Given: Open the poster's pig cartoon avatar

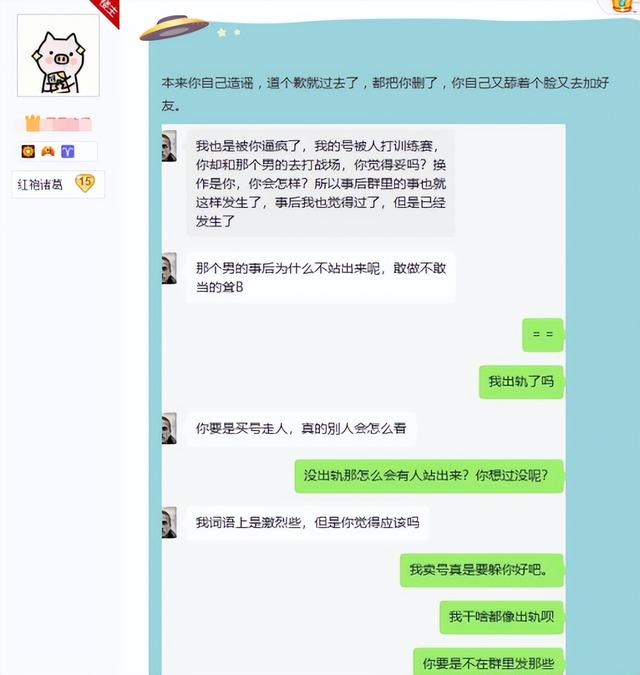Looking at the screenshot, I should tap(58, 55).
